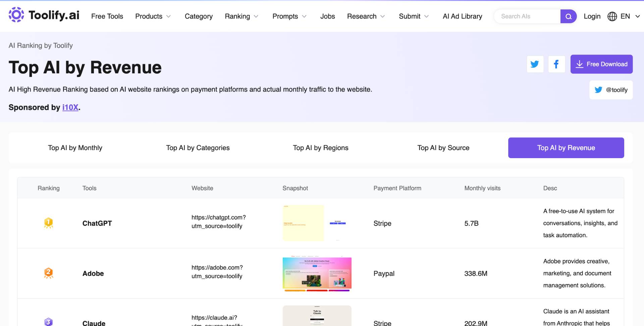The height and width of the screenshot is (326, 644).
Task: Open the adobe.com website link
Action: tap(217, 272)
